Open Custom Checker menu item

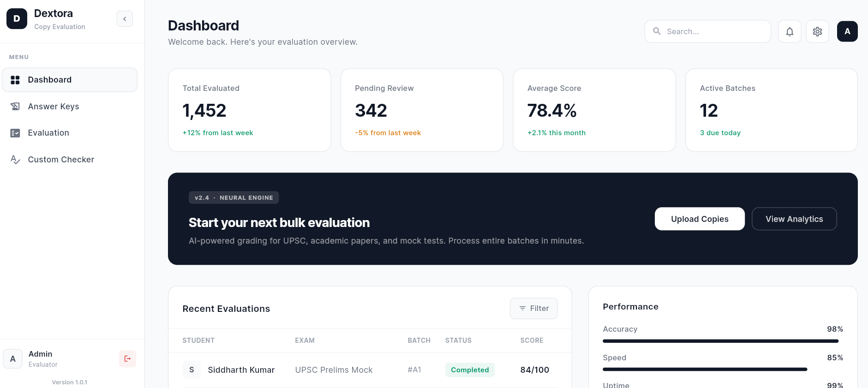(x=70, y=160)
